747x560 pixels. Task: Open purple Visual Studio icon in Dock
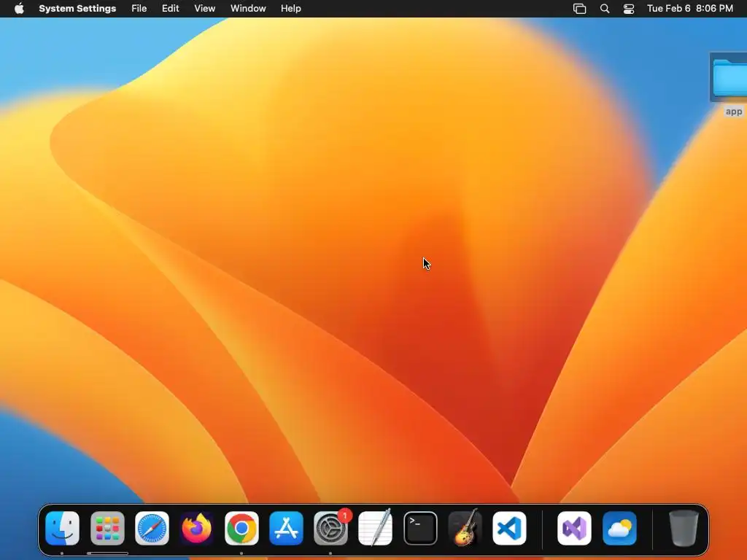click(575, 528)
